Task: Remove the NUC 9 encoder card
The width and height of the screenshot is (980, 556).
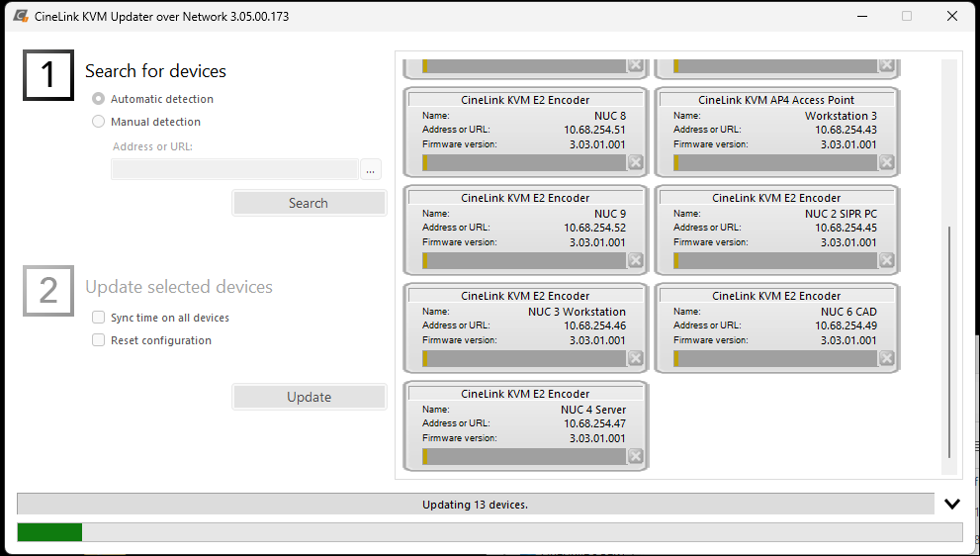Action: 635,260
